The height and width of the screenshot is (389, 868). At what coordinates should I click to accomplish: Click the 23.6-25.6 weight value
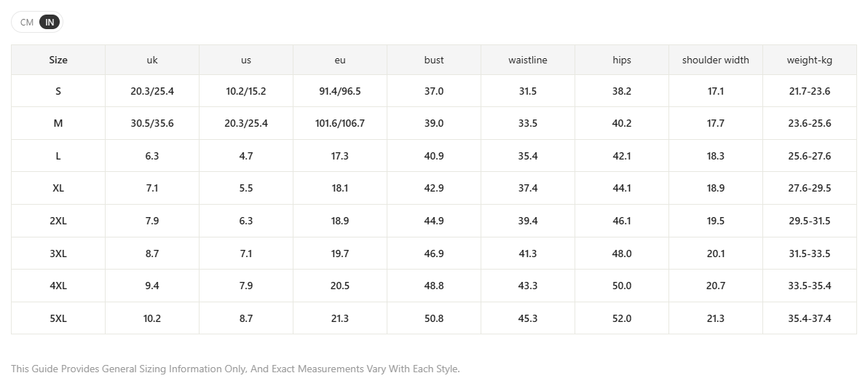[809, 123]
